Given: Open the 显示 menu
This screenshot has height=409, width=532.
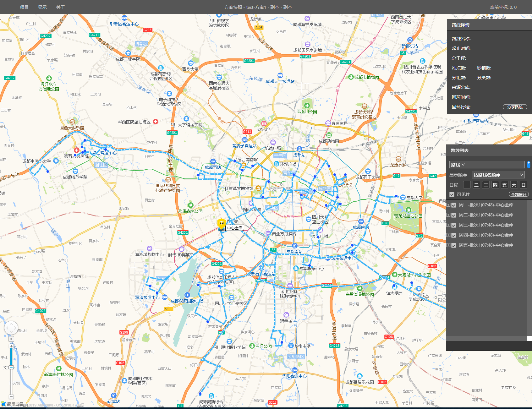Looking at the screenshot, I should [42, 7].
